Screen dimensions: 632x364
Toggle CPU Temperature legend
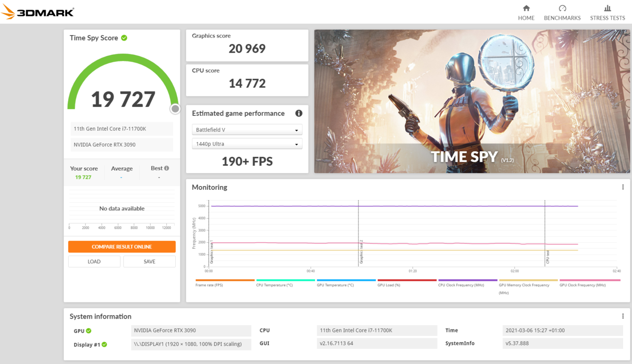click(285, 283)
